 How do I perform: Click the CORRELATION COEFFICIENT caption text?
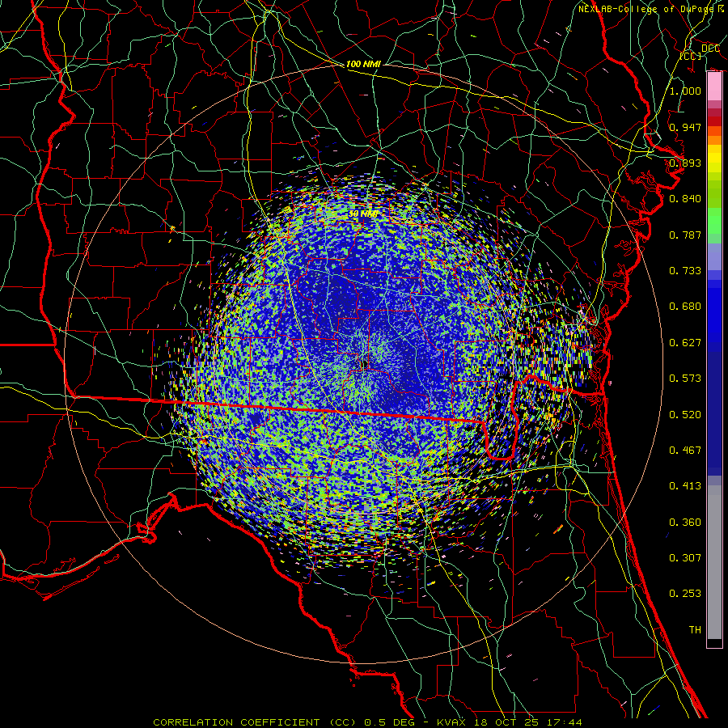[x=236, y=722]
